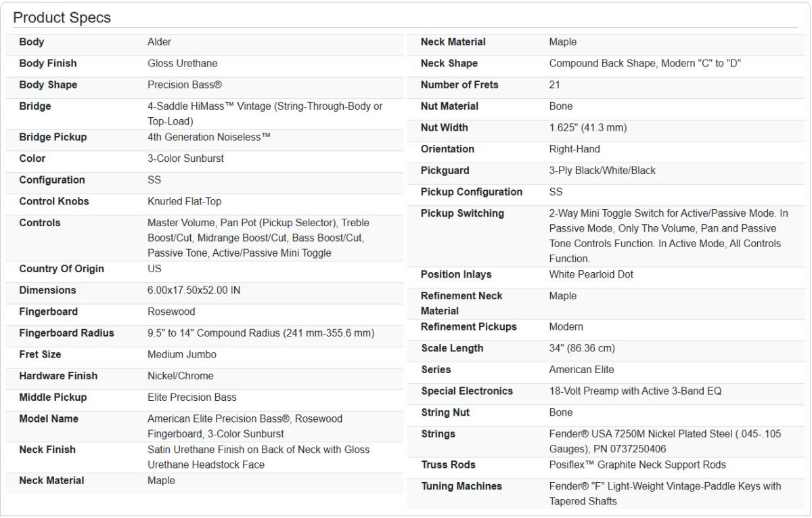
Task: Click the Bridge Pickup spec label
Action: tap(53, 137)
